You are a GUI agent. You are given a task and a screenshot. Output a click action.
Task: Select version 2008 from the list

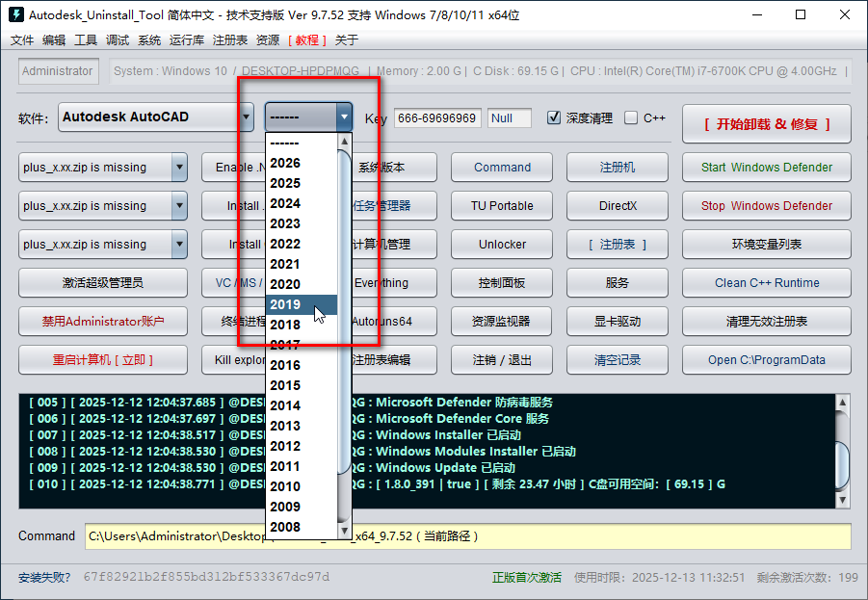click(x=302, y=527)
